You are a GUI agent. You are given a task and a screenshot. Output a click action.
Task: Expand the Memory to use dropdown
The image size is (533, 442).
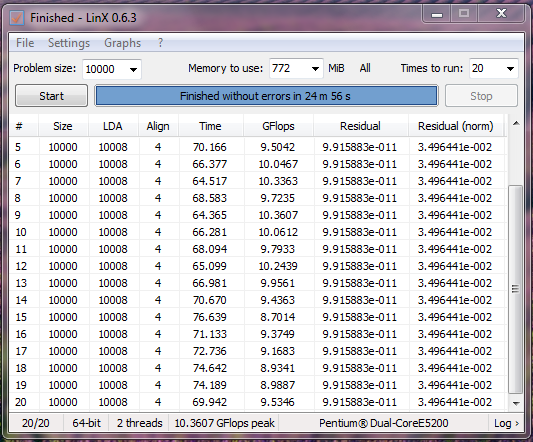pos(315,68)
